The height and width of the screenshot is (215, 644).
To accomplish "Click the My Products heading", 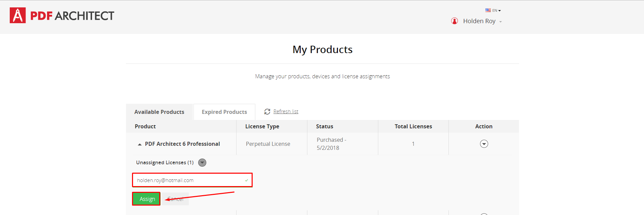I will tap(323, 49).
